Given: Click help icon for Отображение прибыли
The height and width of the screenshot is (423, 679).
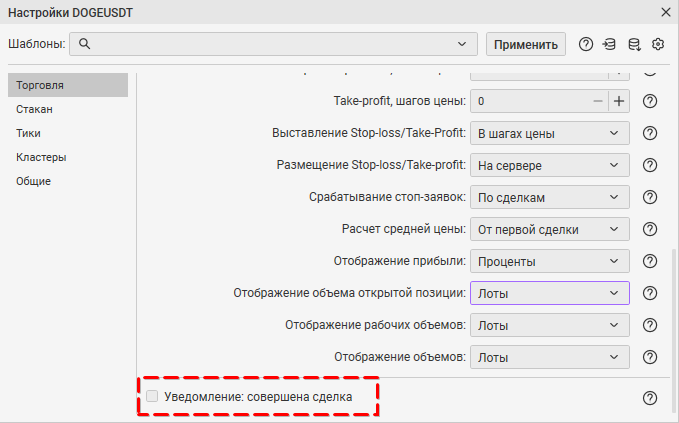Looking at the screenshot, I should click(649, 261).
